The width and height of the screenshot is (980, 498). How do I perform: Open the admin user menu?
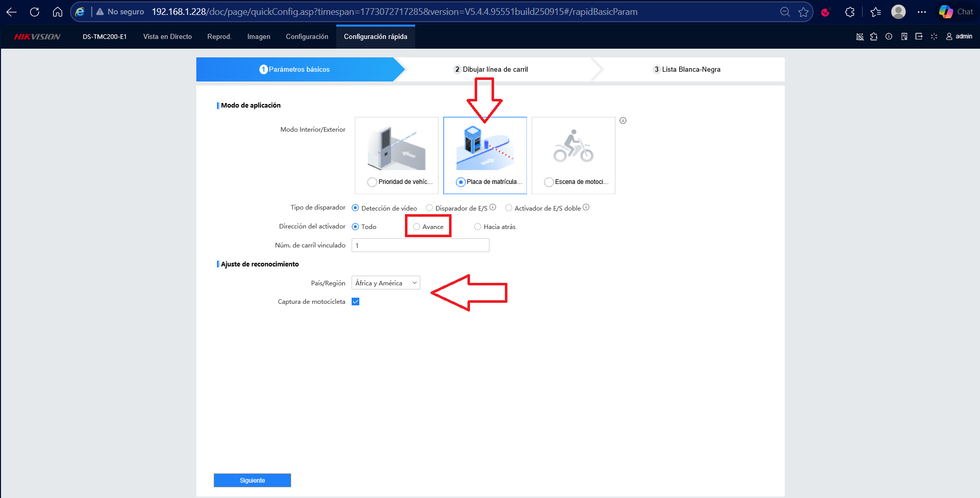point(959,36)
